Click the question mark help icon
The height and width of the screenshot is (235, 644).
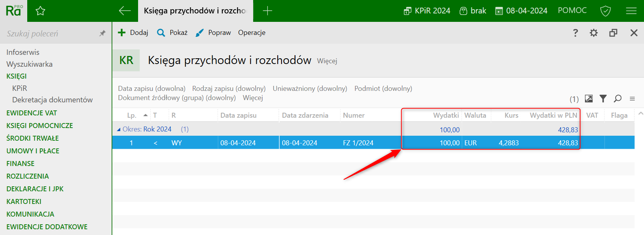[575, 33]
